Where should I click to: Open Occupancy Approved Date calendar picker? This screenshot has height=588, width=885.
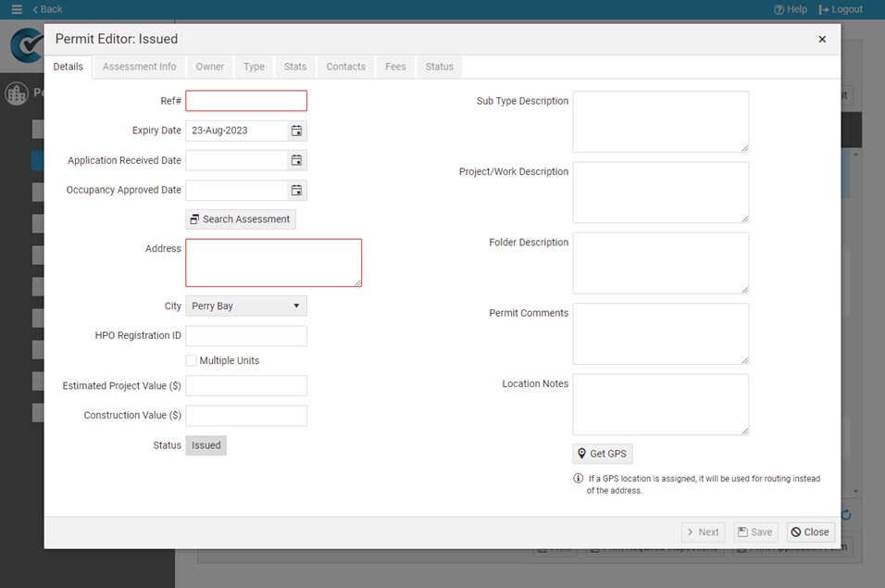coord(296,190)
